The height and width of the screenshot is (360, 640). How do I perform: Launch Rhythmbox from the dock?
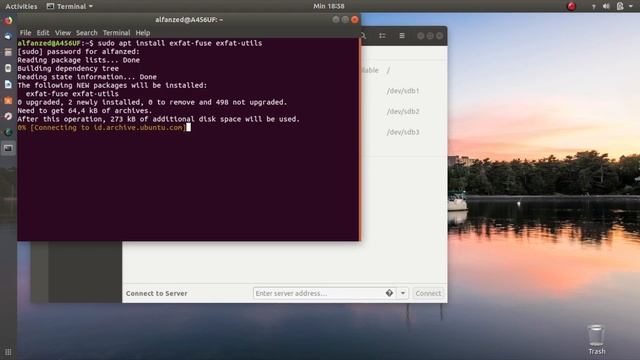(8, 68)
